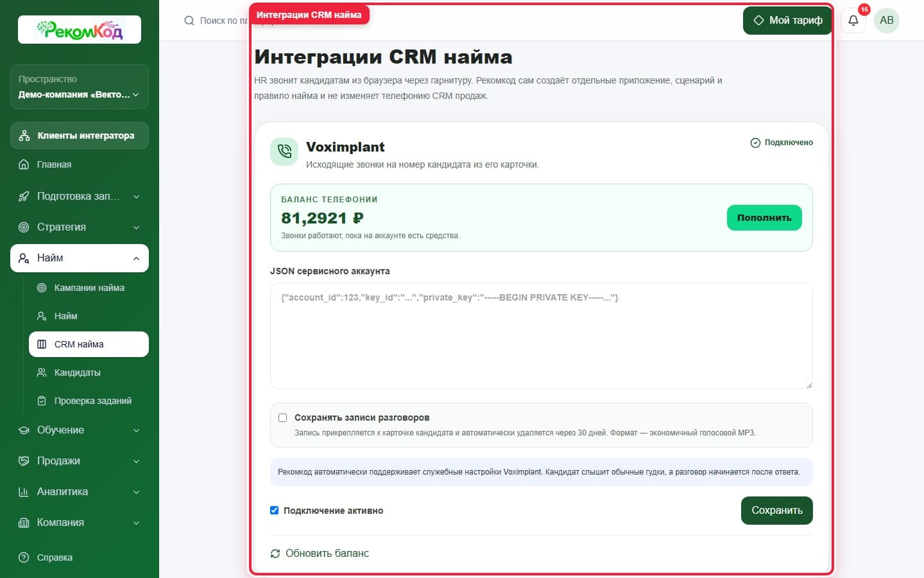Image resolution: width=924 pixels, height=578 pixels.
Task: Open Кандидаты submenu item
Action: (x=89, y=372)
